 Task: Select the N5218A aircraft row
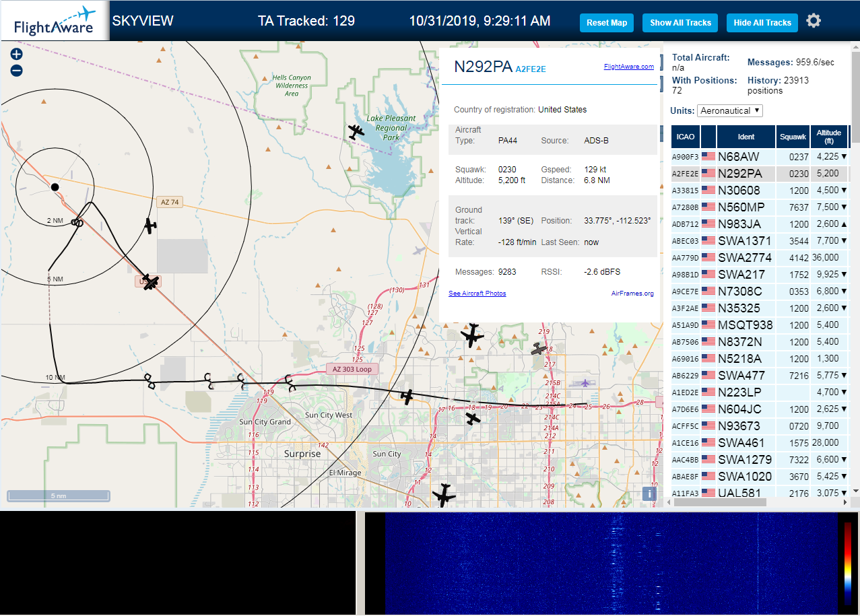tap(760, 358)
